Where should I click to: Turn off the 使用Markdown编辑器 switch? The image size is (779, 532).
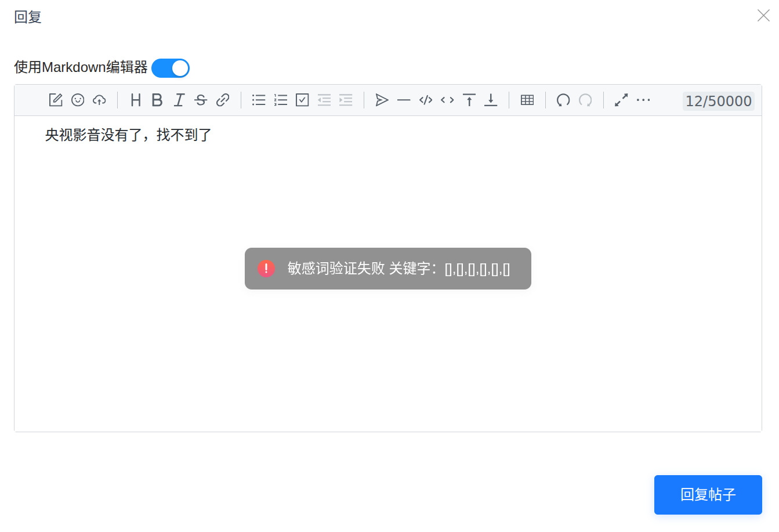[x=171, y=68]
